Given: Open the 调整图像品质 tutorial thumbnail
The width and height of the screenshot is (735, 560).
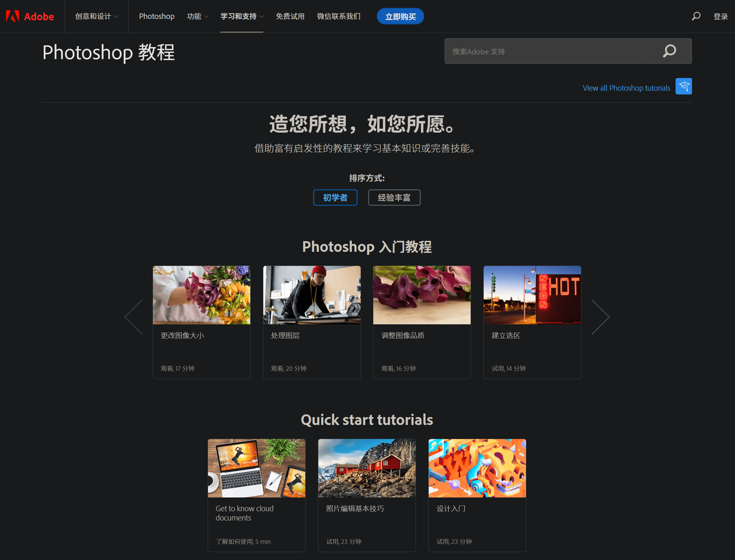Looking at the screenshot, I should [422, 295].
